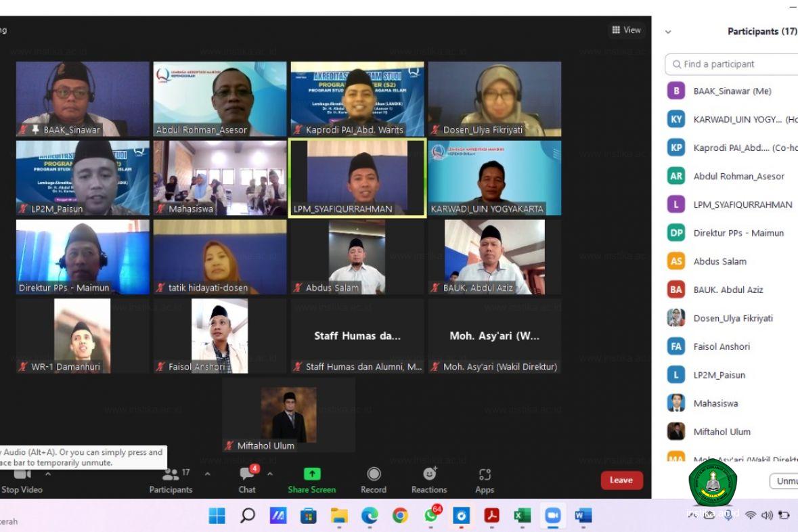The image size is (798, 532).
Task: Open the Chat with 4 unread messages
Action: tap(247, 479)
